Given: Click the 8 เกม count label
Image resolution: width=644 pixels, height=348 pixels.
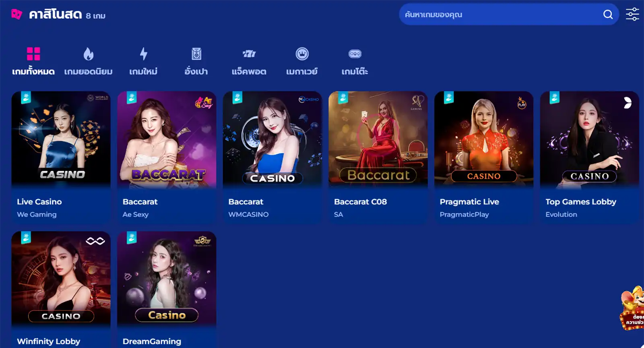Looking at the screenshot, I should [x=95, y=16].
